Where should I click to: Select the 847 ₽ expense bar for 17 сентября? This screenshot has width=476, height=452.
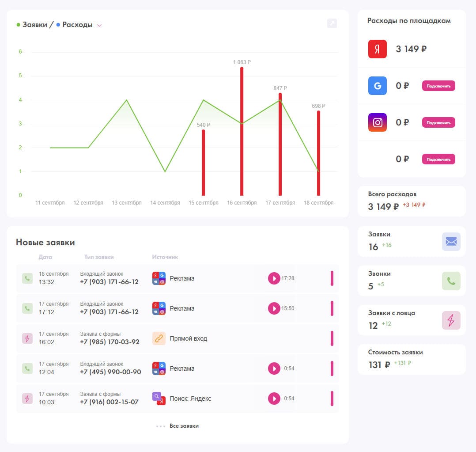tap(280, 144)
